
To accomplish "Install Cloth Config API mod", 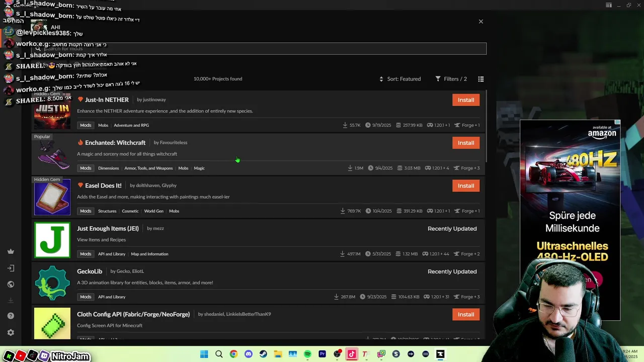I will (466, 314).
